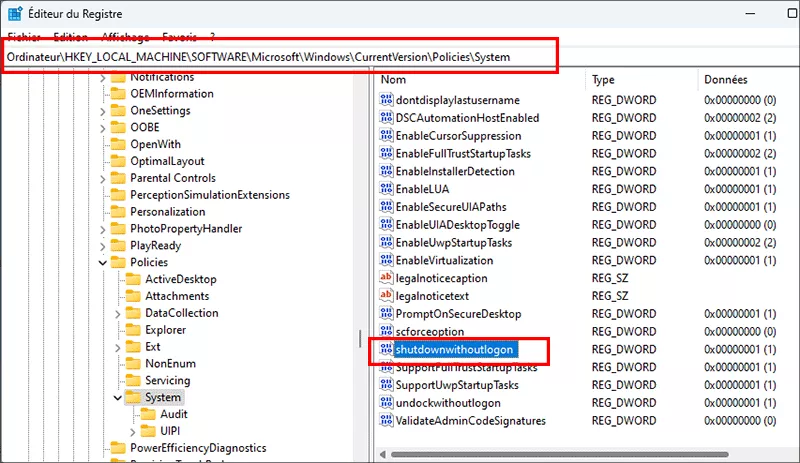Image resolution: width=800 pixels, height=463 pixels.
Task: Click the string icon next to legalnoticecaption
Action: point(387,278)
